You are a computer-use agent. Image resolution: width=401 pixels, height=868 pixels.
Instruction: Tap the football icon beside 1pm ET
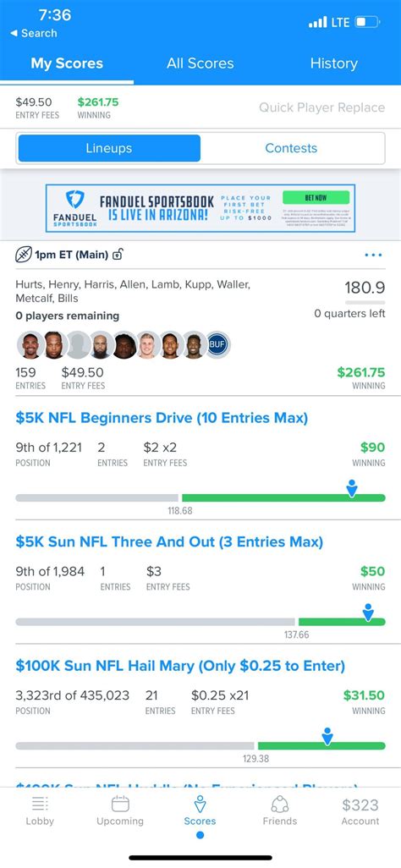click(x=23, y=255)
